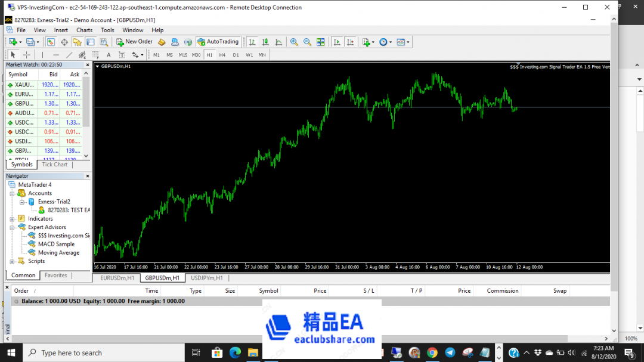The height and width of the screenshot is (362, 644).
Task: Collapse the Accounts tree node
Action: [x=13, y=194]
